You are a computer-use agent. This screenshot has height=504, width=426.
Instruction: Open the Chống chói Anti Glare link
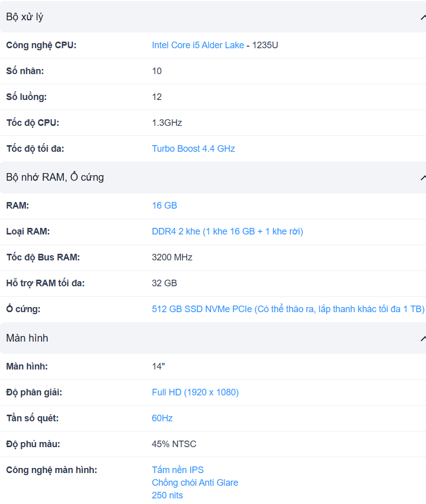[x=195, y=483]
